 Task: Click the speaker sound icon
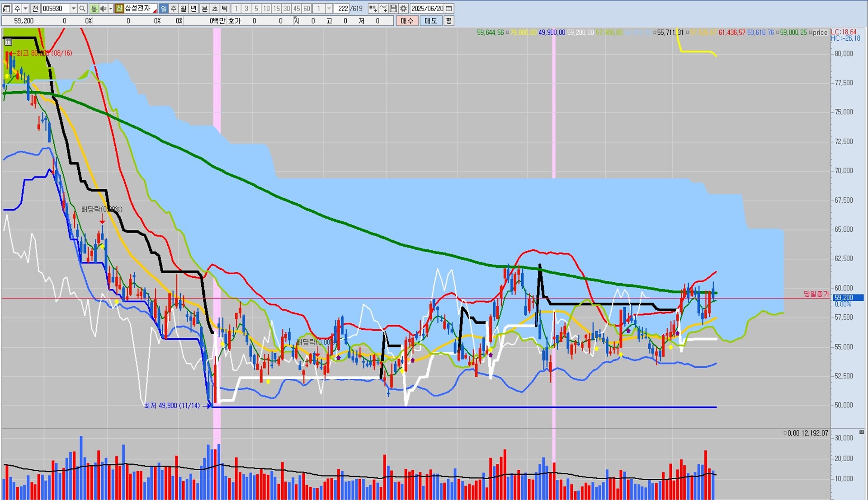103,9
